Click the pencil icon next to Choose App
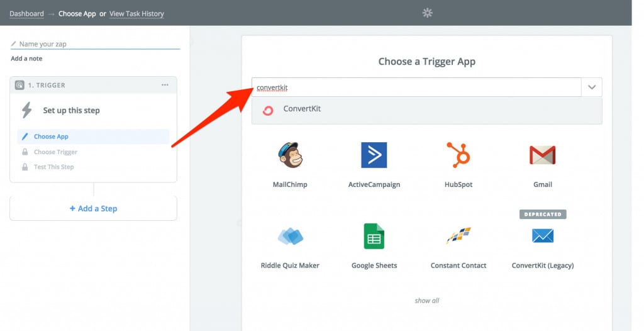The height and width of the screenshot is (331, 644). click(x=25, y=136)
